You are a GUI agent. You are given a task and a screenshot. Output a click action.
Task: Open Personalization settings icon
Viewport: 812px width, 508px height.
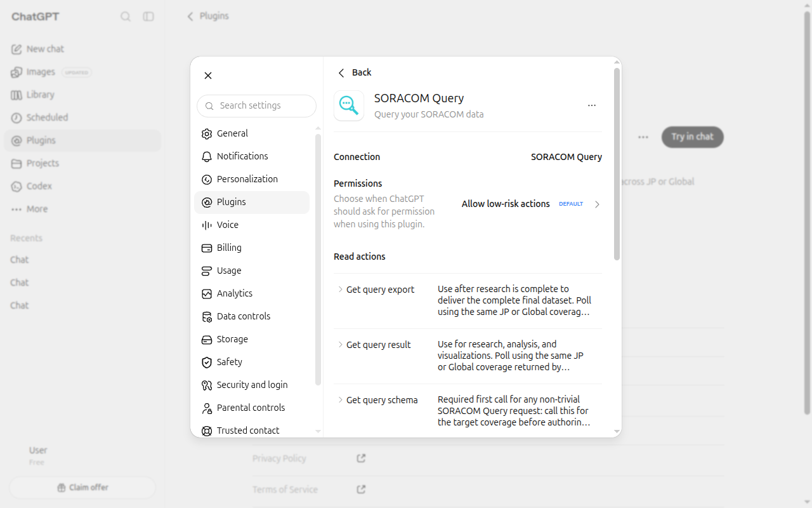(207, 179)
